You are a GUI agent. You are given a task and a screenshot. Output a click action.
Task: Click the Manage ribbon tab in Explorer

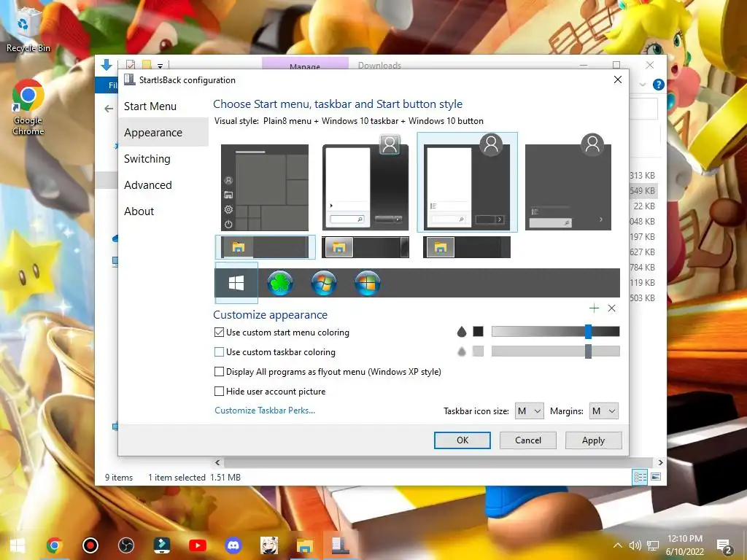305,64
